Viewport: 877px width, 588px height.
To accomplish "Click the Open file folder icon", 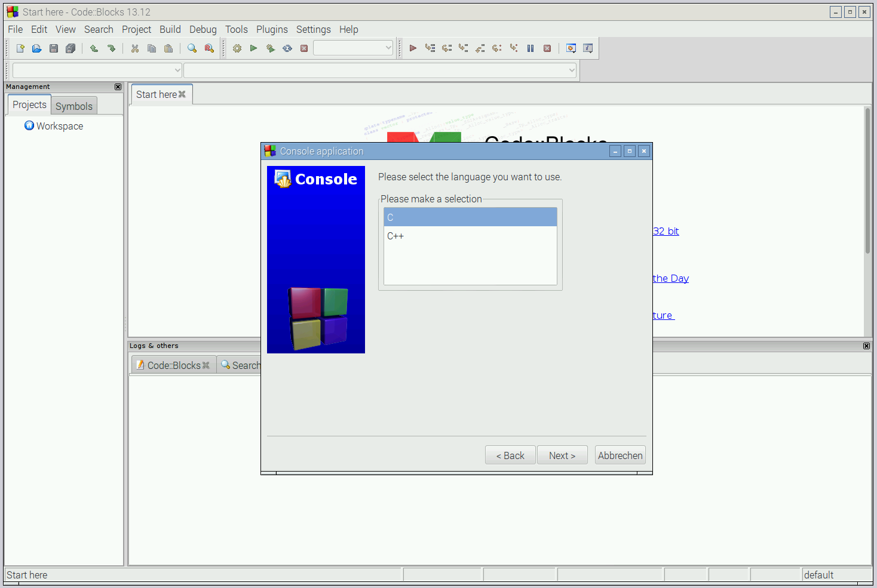I will (37, 48).
